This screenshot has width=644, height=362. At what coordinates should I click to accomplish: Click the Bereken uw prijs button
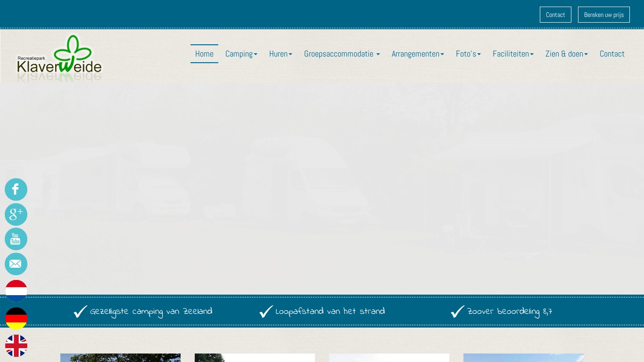coord(603,15)
